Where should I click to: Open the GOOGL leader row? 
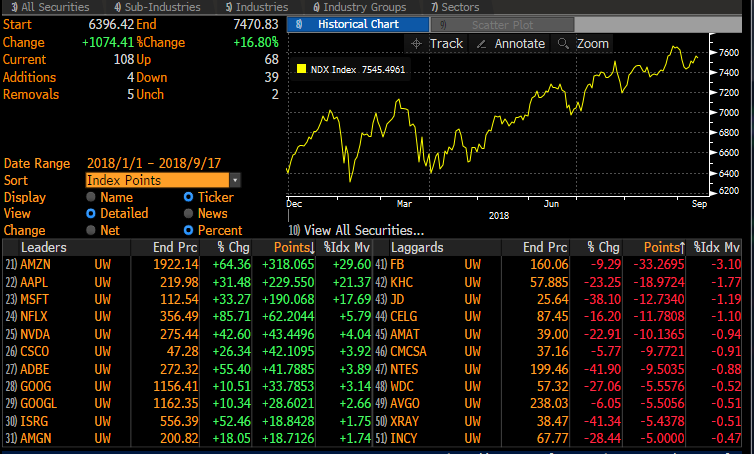188,404
